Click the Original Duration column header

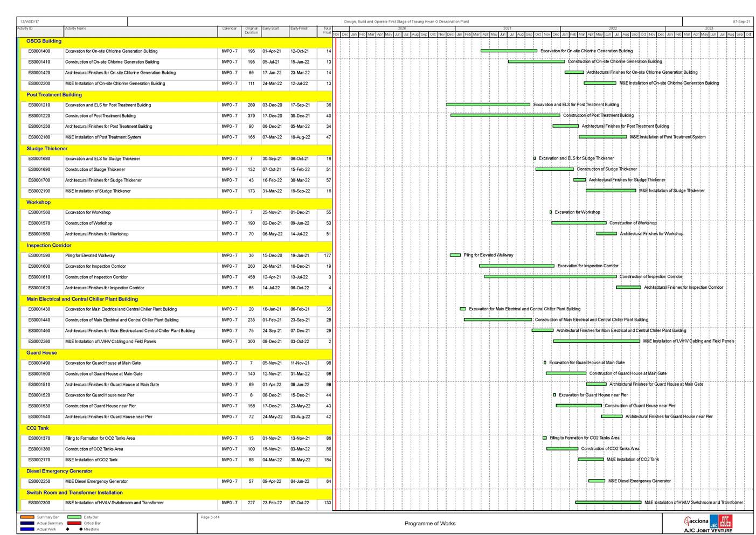(x=251, y=31)
